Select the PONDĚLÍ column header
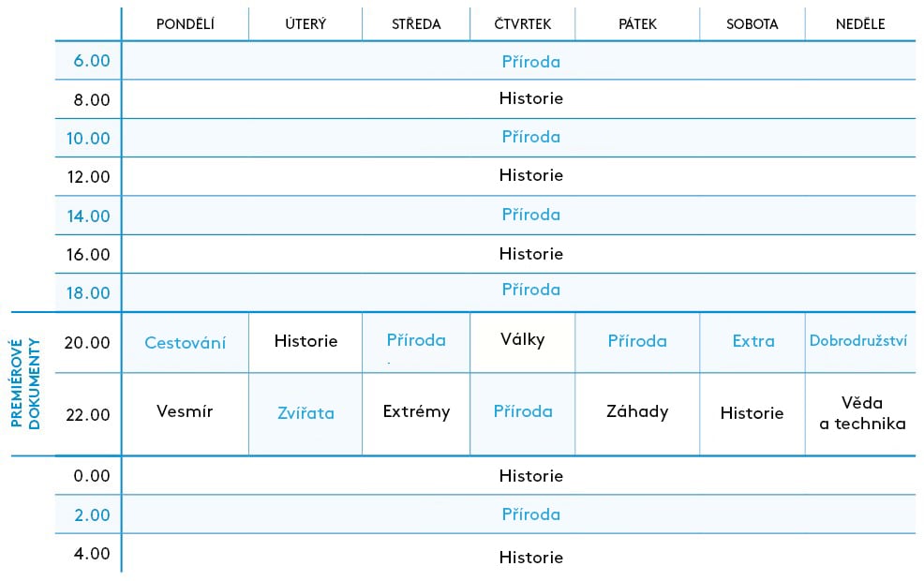The width and height of the screenshot is (924, 581). (185, 24)
